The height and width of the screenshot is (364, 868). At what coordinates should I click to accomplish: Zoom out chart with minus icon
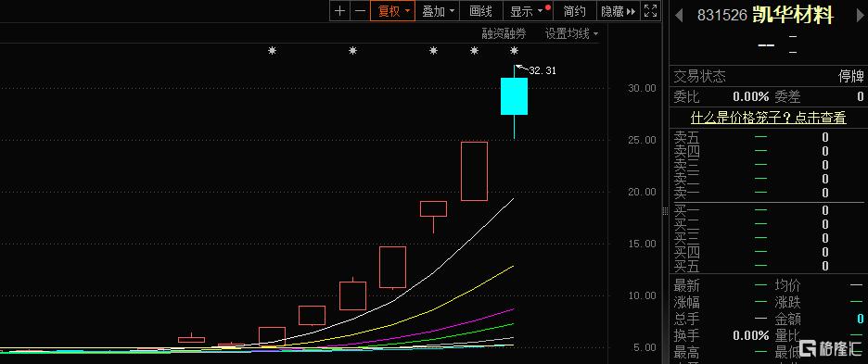click(361, 10)
